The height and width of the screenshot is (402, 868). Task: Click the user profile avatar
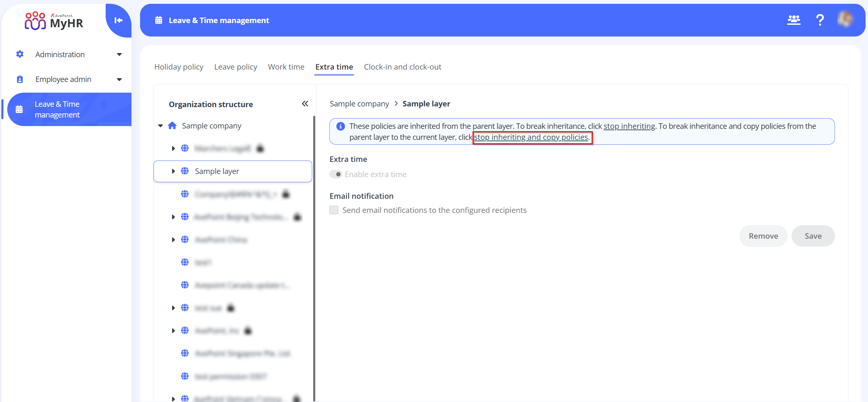pos(846,20)
